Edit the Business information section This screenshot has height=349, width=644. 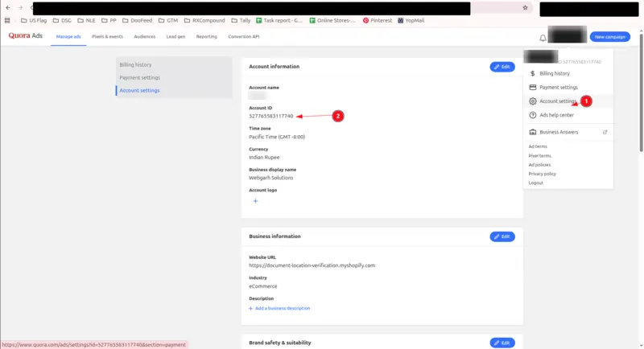(502, 236)
